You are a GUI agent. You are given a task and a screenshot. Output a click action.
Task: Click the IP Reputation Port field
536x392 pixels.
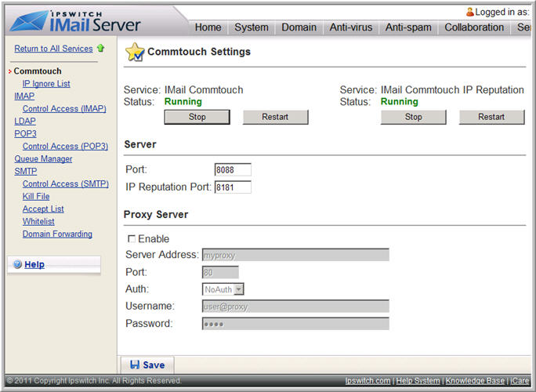tap(233, 187)
